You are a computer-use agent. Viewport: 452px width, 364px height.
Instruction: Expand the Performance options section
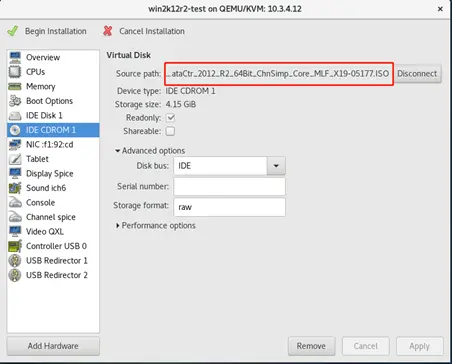(x=155, y=226)
